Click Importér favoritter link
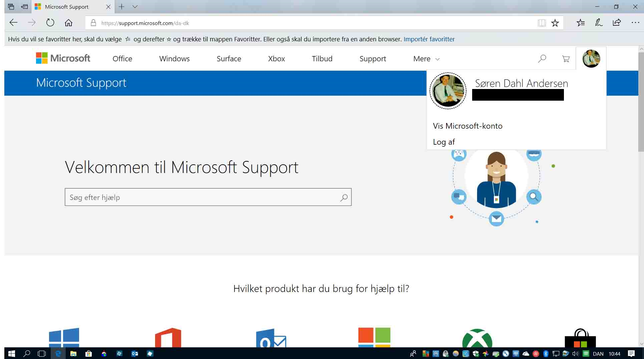Viewport: 644px width, 359px height. coord(429,39)
